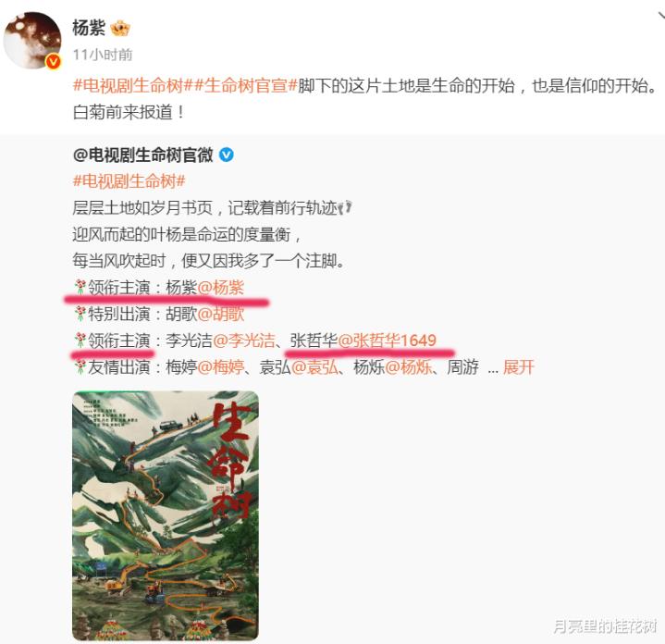Open the 生命树 poster image thumbnail
Screen dimensions: 665x644
click(x=166, y=515)
